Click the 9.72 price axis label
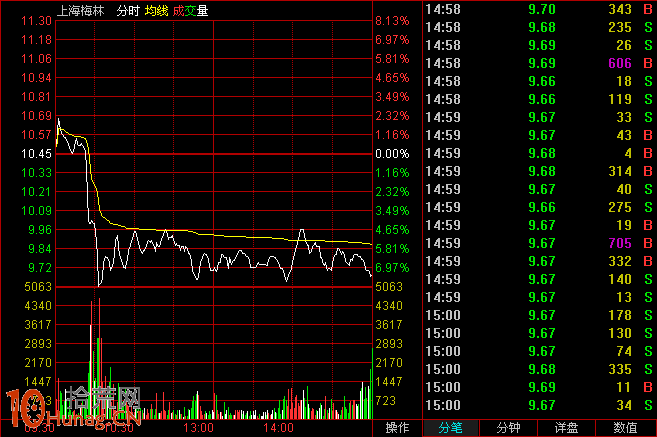The image size is (657, 437). pos(40,268)
